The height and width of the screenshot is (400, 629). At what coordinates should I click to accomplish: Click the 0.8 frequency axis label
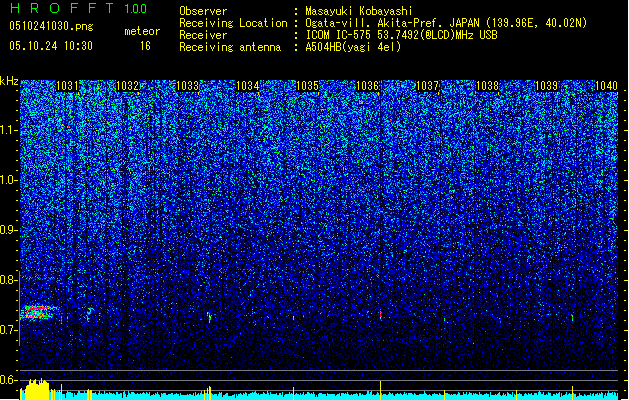click(x=8, y=280)
